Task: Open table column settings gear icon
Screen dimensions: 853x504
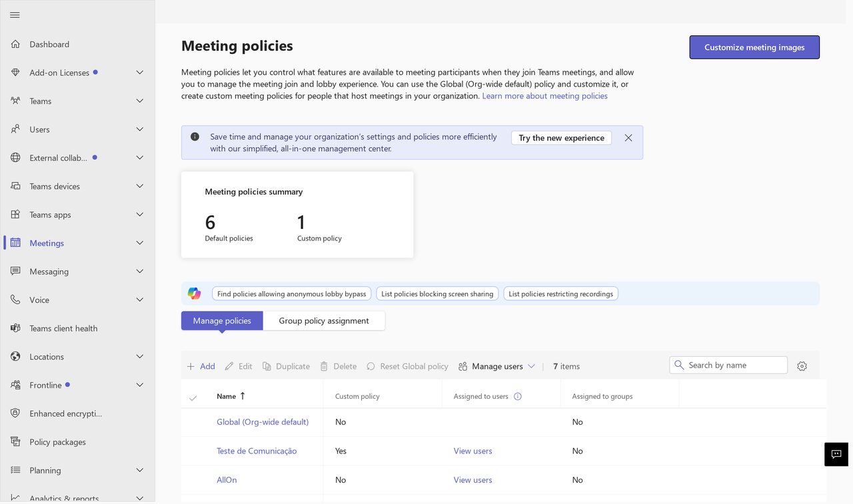Action: pos(802,366)
